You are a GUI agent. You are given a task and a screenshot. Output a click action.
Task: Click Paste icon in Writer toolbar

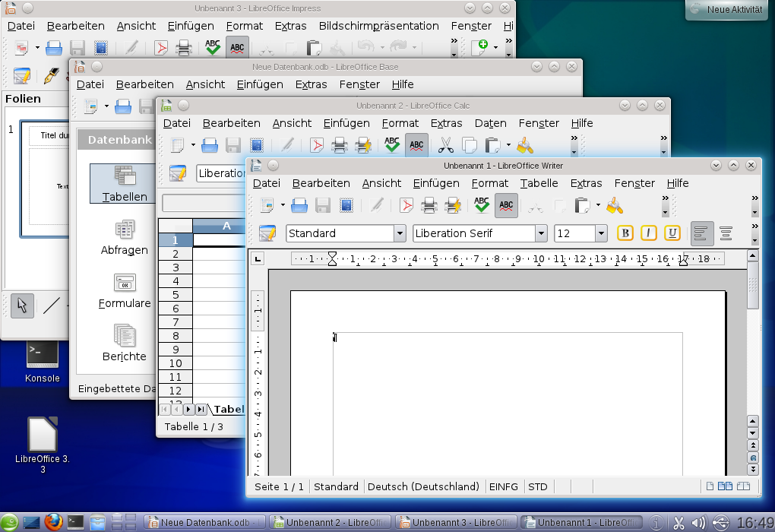point(582,206)
